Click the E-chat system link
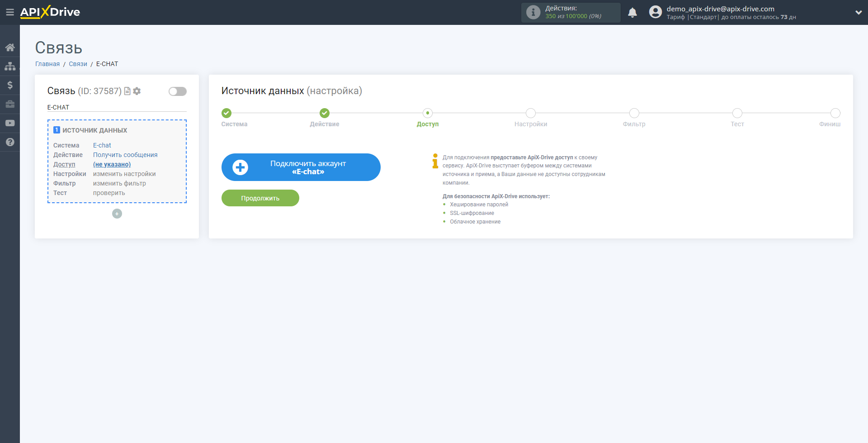 (102, 145)
